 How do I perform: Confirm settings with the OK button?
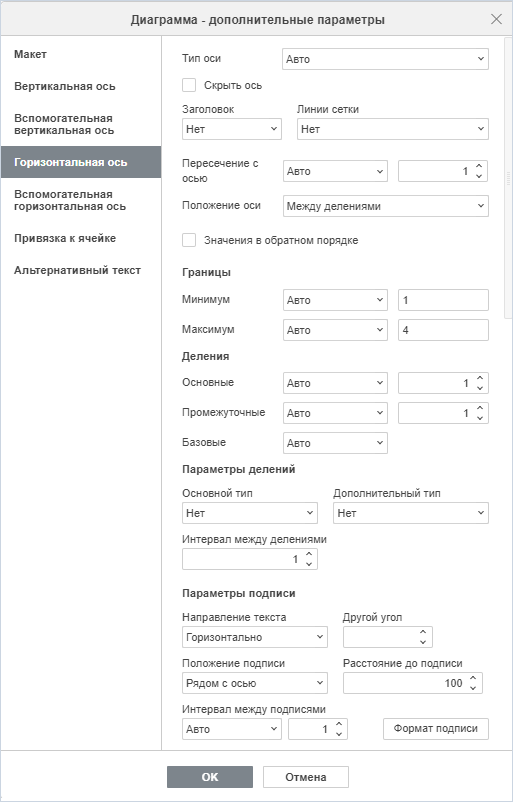pos(210,776)
